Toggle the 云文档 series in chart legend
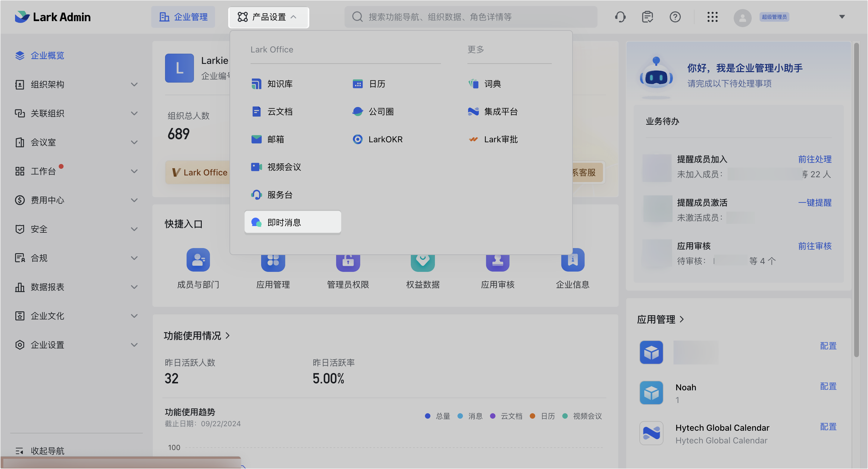The width and height of the screenshot is (868, 469). (x=506, y=416)
